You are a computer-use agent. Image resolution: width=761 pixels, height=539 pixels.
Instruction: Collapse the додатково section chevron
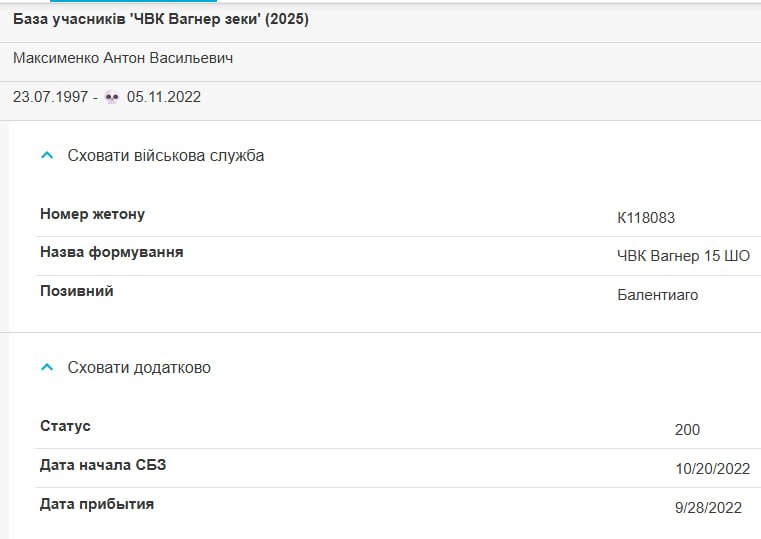click(47, 367)
